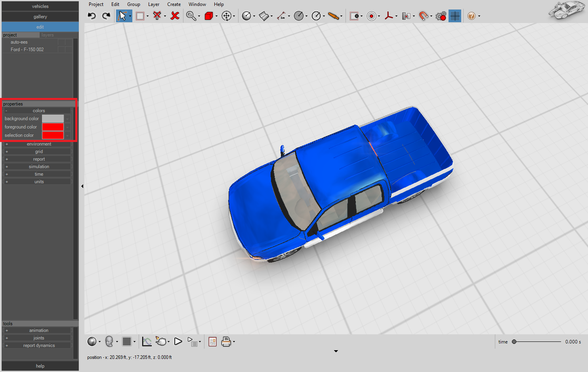Viewport: 588px width, 372px height.
Task: Open the Edit menu
Action: pos(115,4)
